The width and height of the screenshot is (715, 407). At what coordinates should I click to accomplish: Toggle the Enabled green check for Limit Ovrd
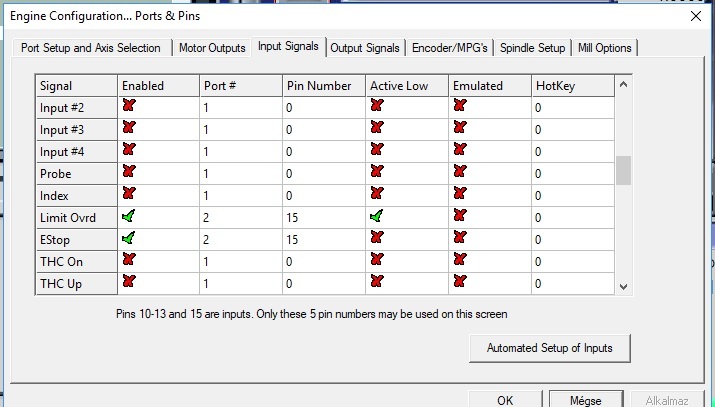(x=128, y=217)
